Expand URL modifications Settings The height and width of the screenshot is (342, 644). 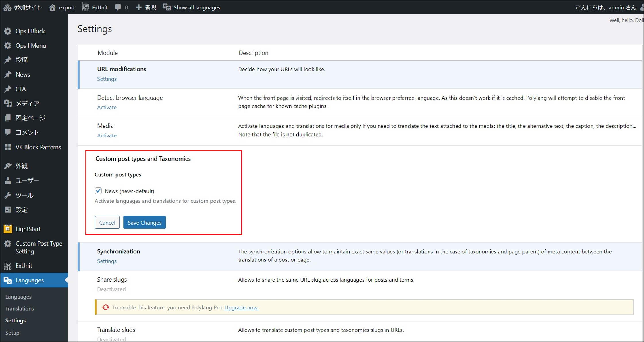(107, 79)
